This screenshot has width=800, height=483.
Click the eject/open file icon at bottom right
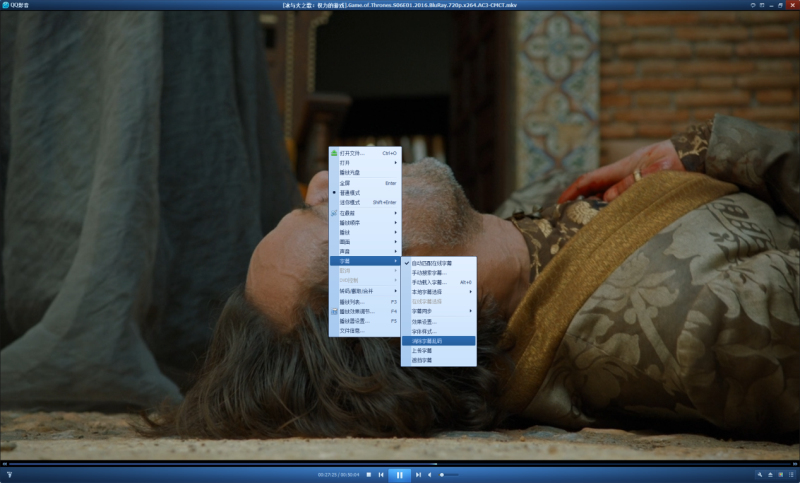tap(770, 475)
